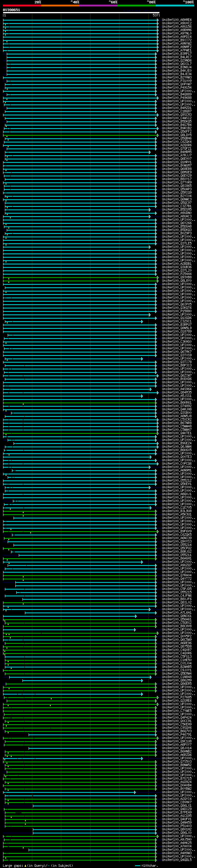Click label UniRef100_A6N9M1
This screenshot has width=197, height=868.
pyautogui.click(x=177, y=470)
